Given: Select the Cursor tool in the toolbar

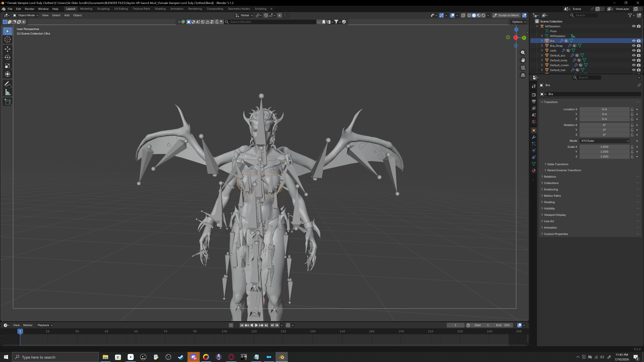Looking at the screenshot, I should click(x=7, y=40).
